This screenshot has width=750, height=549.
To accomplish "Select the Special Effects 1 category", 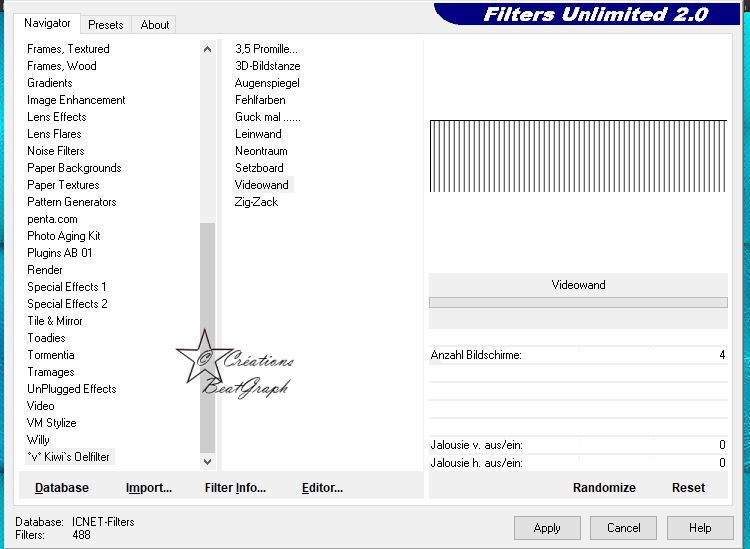I will [x=66, y=287].
